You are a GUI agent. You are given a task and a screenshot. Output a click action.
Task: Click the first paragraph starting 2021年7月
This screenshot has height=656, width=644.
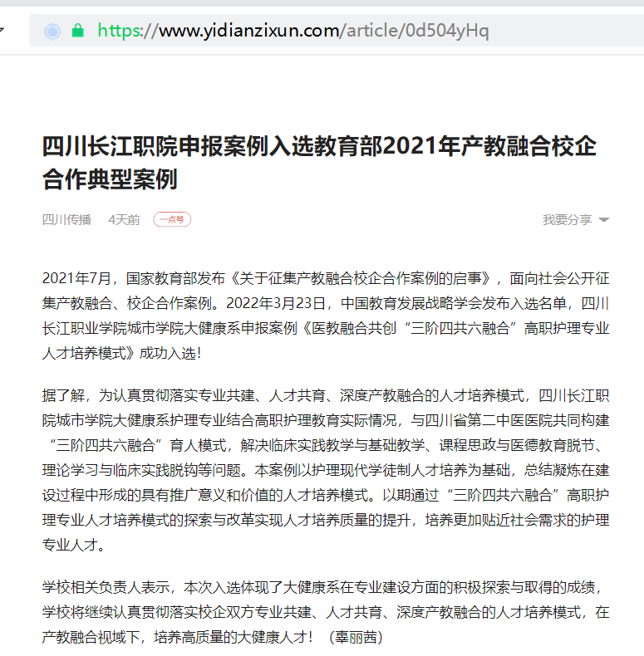(x=326, y=316)
